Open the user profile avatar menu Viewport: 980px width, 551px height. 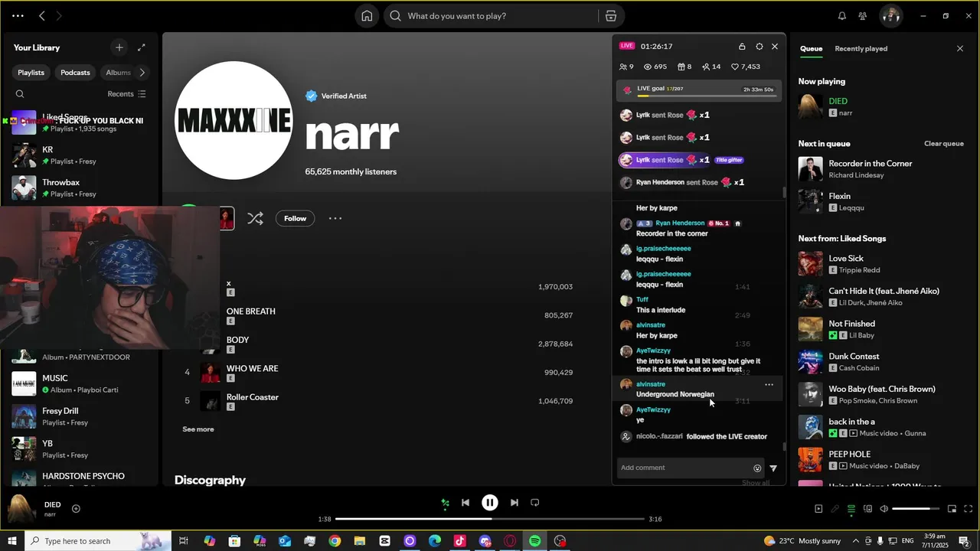tap(890, 16)
